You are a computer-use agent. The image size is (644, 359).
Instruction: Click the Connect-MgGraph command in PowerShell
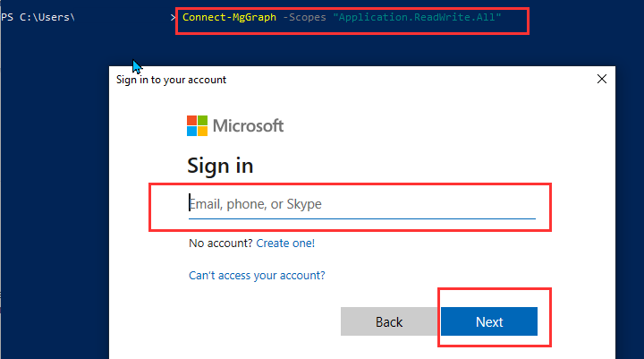229,17
